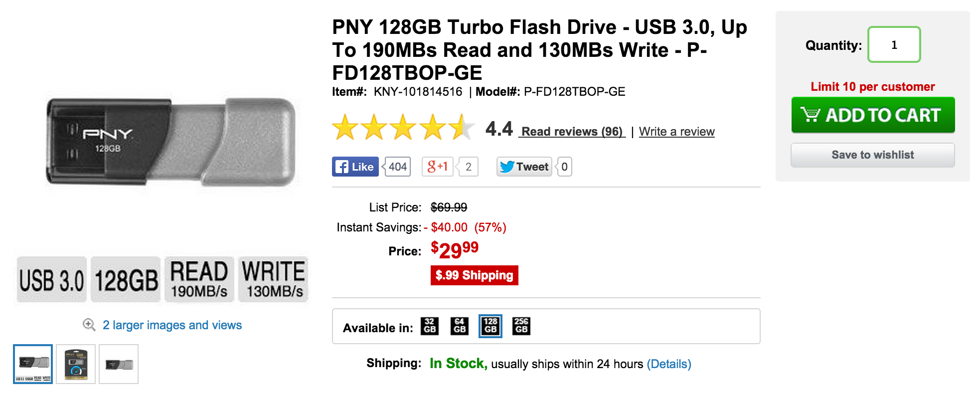Select the first product thumbnail
Viewport: 980px width, 409px height.
(x=33, y=364)
